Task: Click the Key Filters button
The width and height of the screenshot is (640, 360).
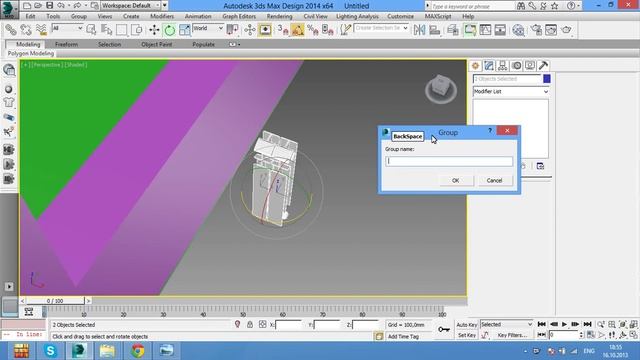Action: 512,335
